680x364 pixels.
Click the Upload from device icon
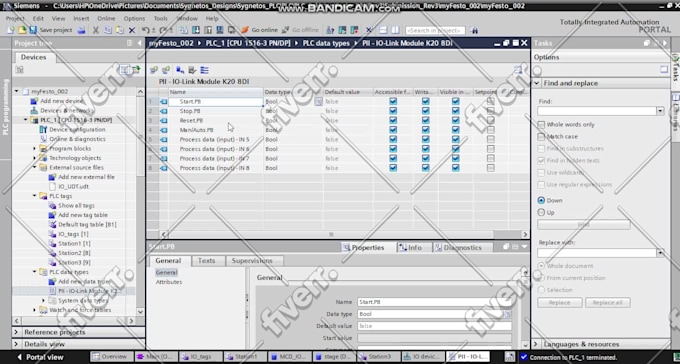[x=208, y=30]
